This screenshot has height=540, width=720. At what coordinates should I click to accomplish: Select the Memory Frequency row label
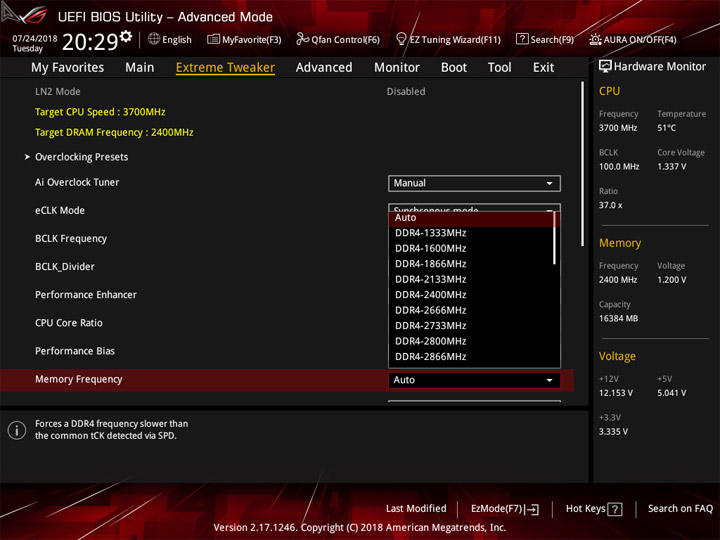point(79,379)
